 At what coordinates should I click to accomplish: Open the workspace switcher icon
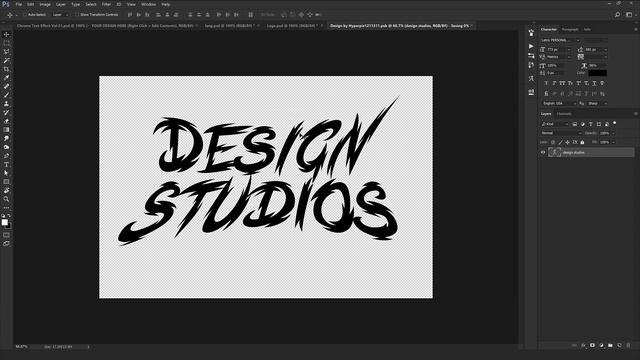(629, 15)
